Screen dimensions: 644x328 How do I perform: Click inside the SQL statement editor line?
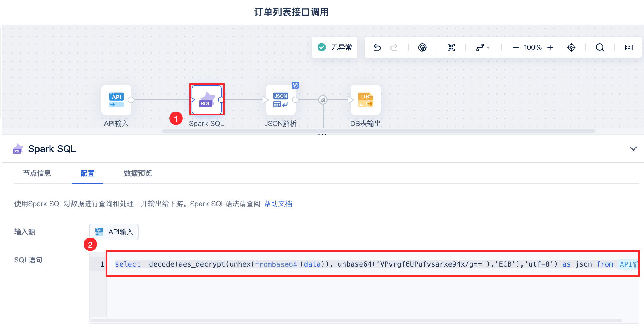coord(352,264)
